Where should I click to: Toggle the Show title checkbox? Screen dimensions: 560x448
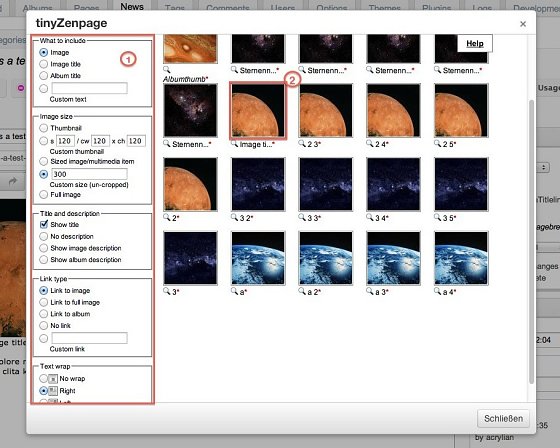coord(44,224)
